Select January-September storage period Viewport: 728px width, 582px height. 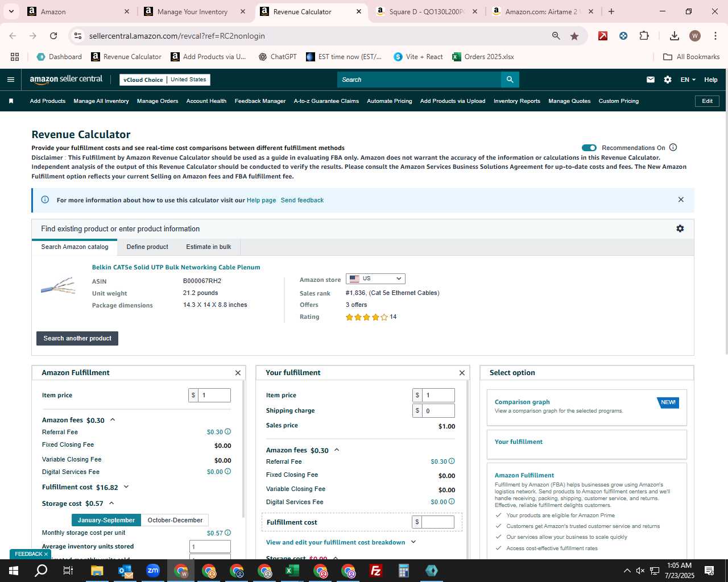pyautogui.click(x=106, y=520)
